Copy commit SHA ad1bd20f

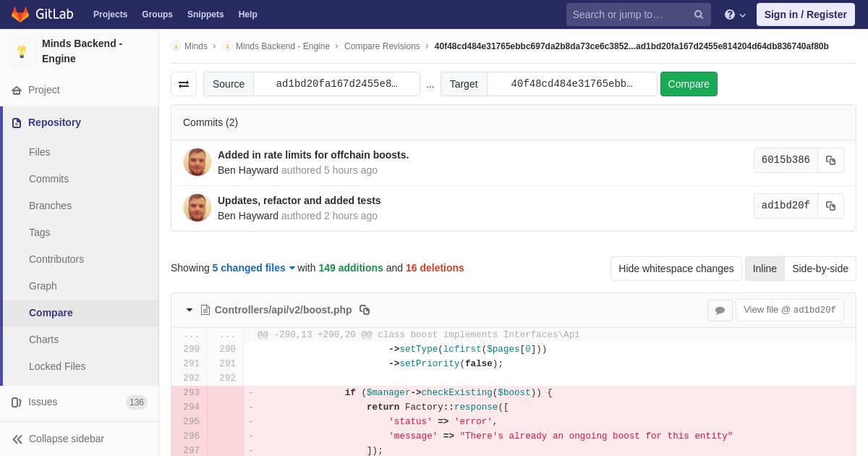coord(830,206)
